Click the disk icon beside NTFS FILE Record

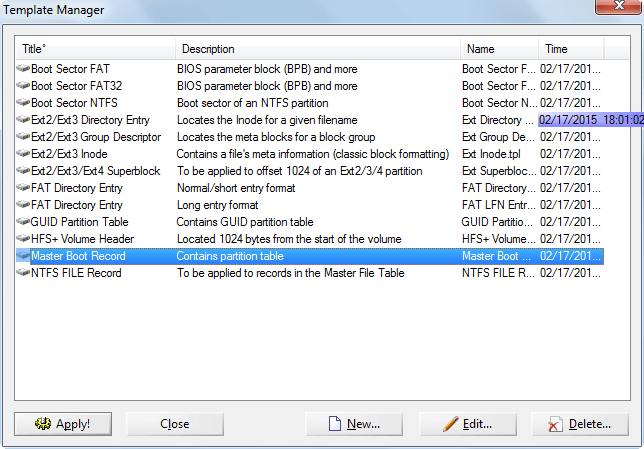click(x=23, y=273)
